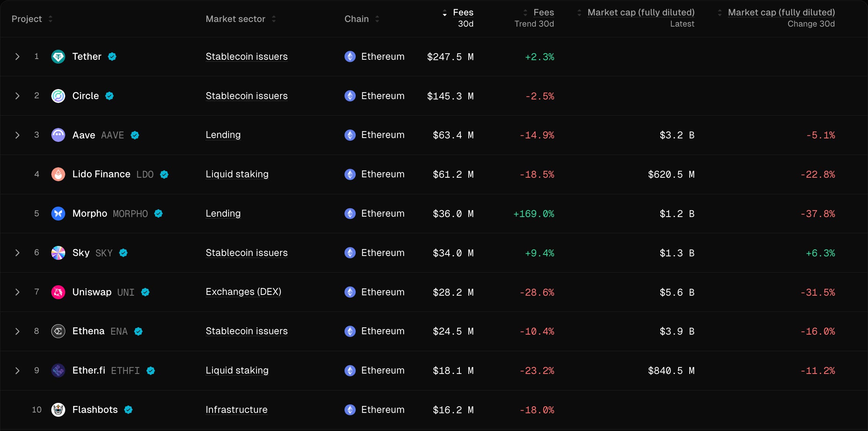
Task: Open the Liquid staking link on Lido Finance row
Action: [x=237, y=174]
